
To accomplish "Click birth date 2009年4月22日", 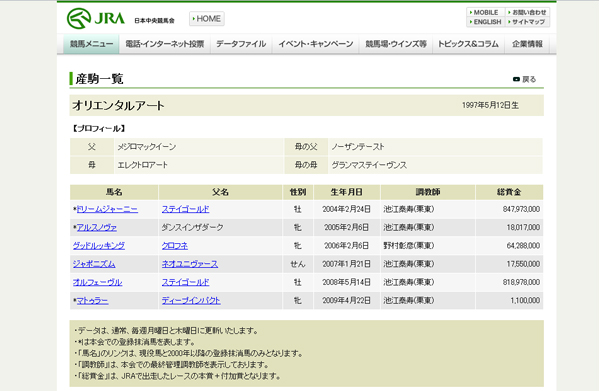I will click(346, 301).
